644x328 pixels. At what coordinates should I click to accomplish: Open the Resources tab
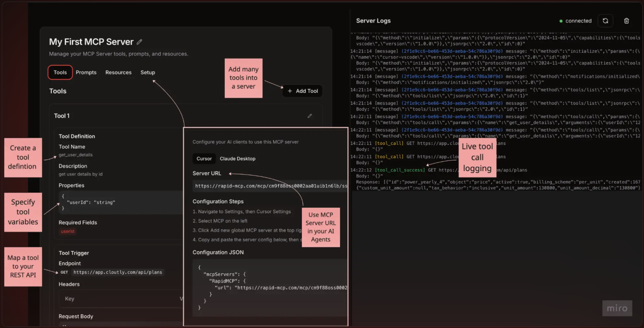pos(118,73)
